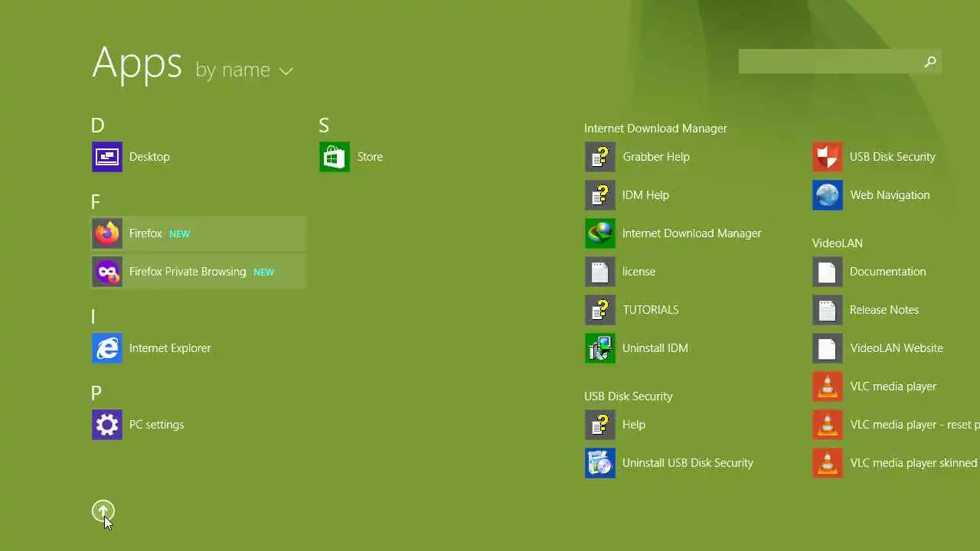Click the sort chevron next to 'by name'

pos(286,71)
